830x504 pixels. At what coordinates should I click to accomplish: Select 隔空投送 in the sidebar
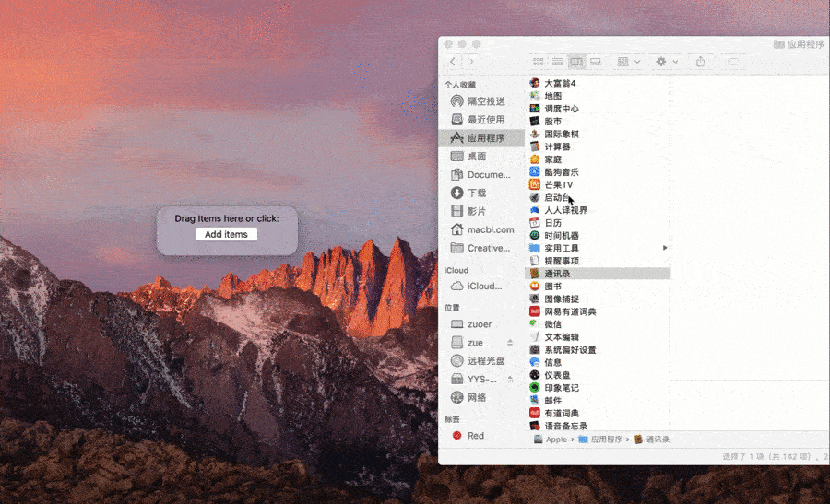tap(481, 101)
